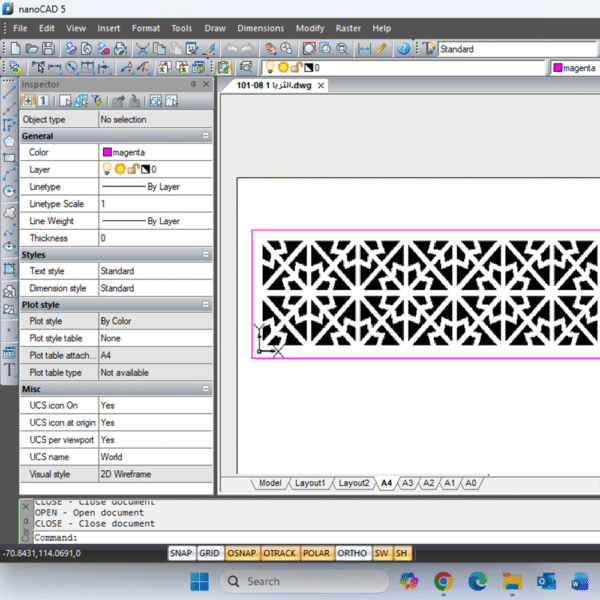
Task: Select the Line drawing tool
Action: (9, 91)
